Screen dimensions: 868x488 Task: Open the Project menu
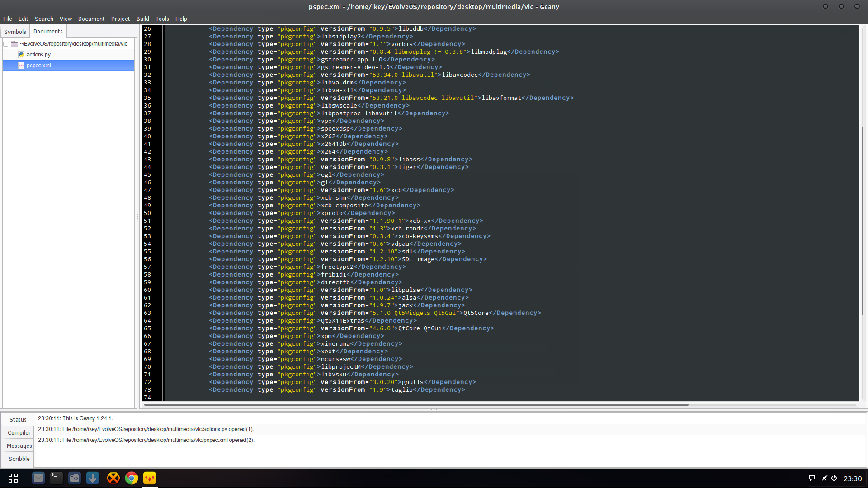(x=120, y=19)
